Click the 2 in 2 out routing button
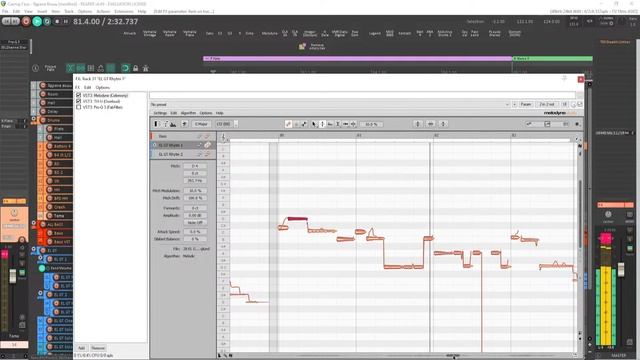Screen dimensions: 640x360 547,104
